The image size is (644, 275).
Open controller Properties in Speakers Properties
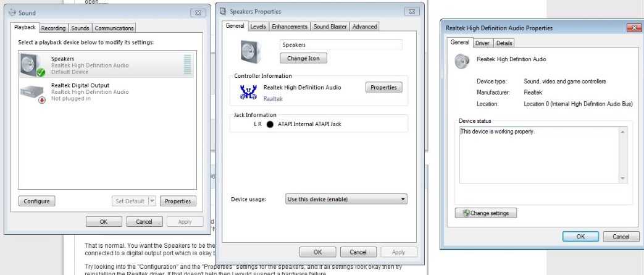tap(383, 87)
